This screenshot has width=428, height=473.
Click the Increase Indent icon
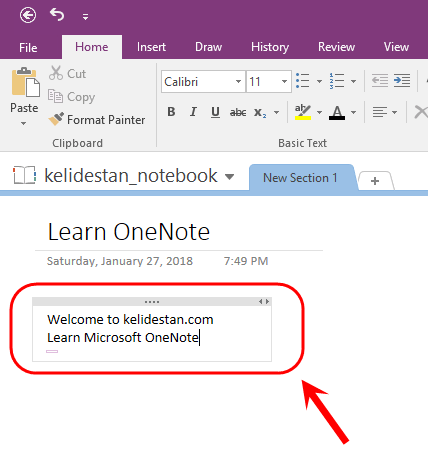[x=402, y=81]
